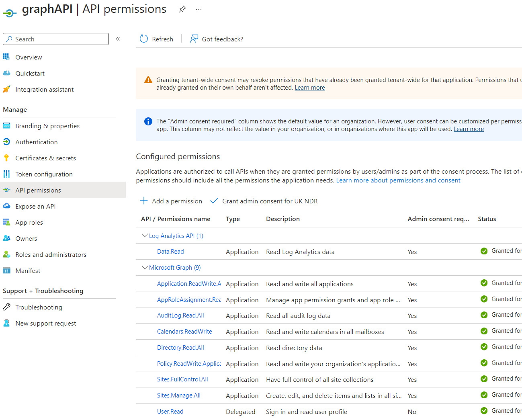The image size is (522, 420).
Task: Click the Roles and administrators icon
Action: (6, 254)
